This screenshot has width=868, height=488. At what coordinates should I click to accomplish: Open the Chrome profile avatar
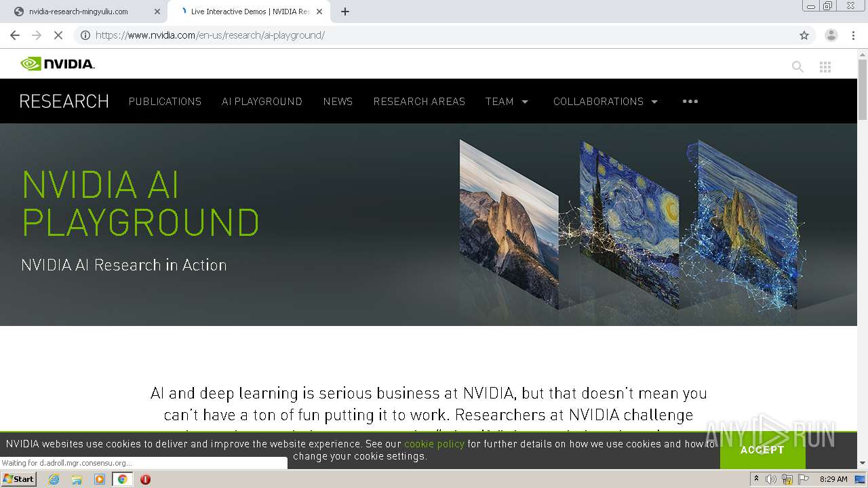tap(831, 35)
